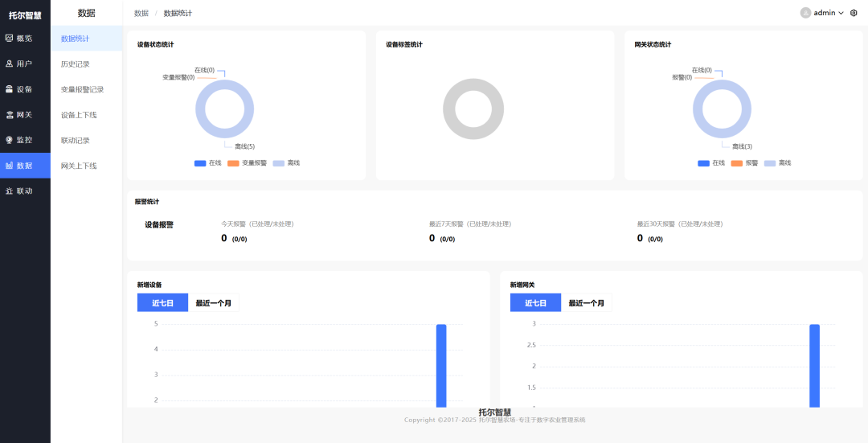Click the 报警(0) label on gateway chart

[x=682, y=77]
